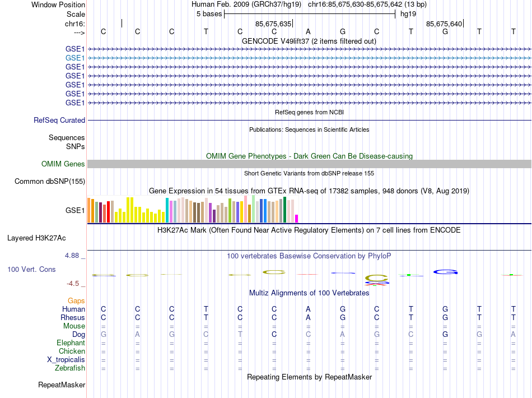Click the GENCODE V49lift37 track title

point(309,41)
